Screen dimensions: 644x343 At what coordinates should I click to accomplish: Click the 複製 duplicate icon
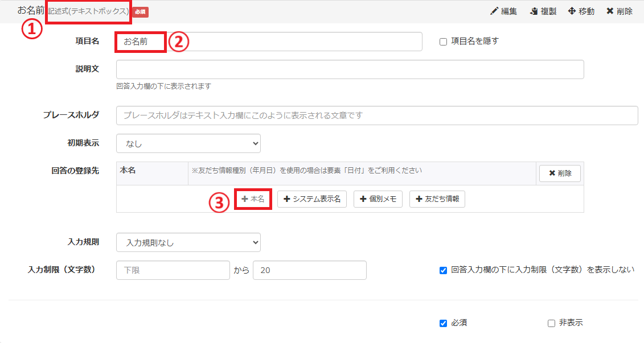tap(534, 11)
